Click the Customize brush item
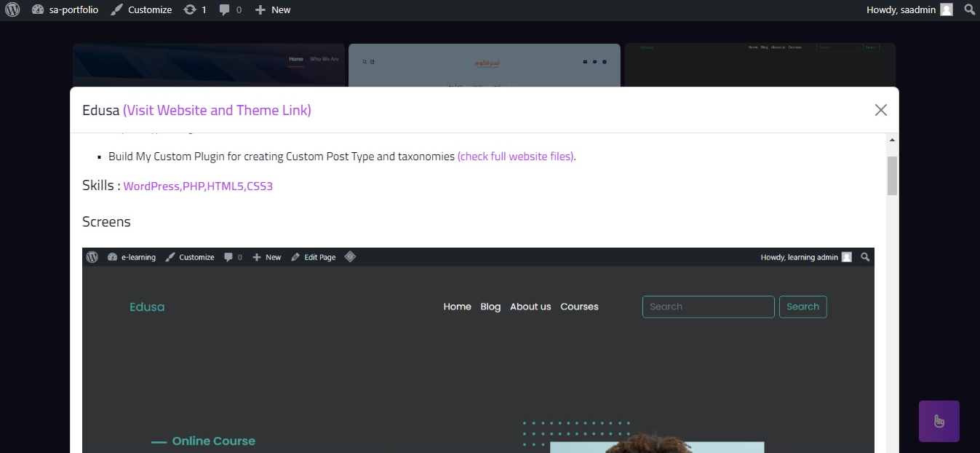This screenshot has height=453, width=980. click(x=141, y=9)
